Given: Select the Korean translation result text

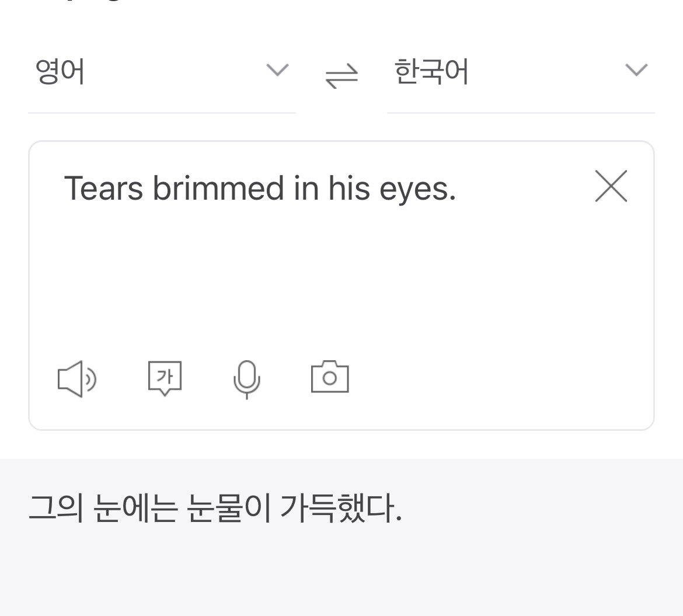Looking at the screenshot, I should (x=215, y=509).
